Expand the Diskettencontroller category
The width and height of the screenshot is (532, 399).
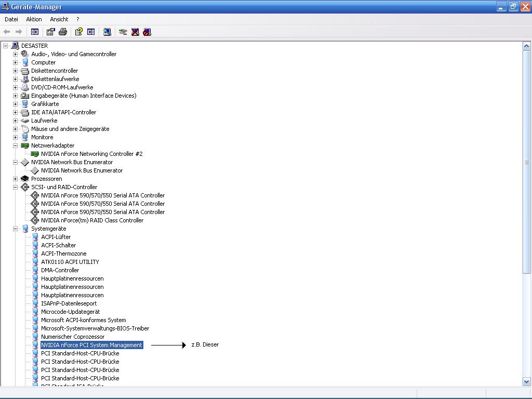pos(15,71)
